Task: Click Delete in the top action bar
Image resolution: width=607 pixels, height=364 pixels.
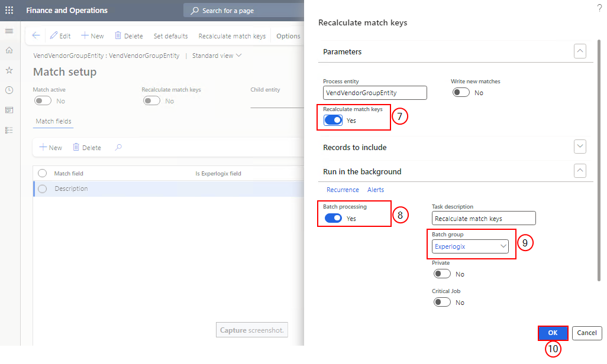Action: click(129, 35)
